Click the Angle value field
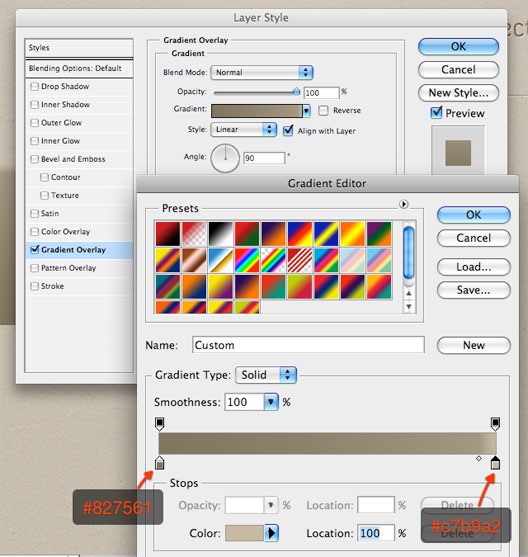Viewport: 528px width, 557px height. tap(264, 158)
